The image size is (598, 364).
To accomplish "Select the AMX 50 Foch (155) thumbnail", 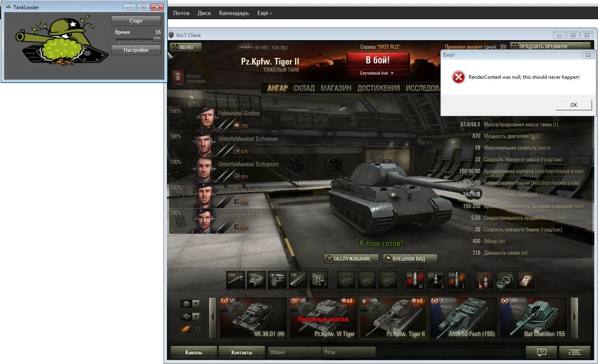I will point(464,318).
